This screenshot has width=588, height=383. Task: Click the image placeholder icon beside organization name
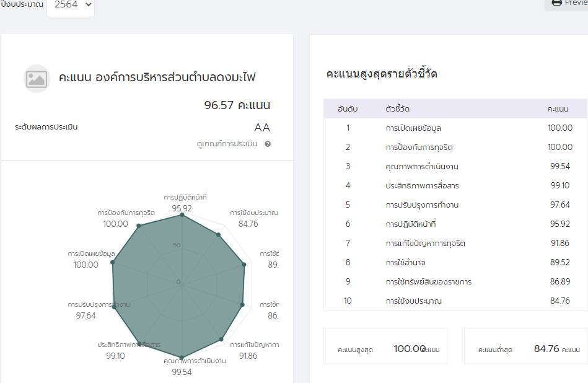tap(37, 79)
